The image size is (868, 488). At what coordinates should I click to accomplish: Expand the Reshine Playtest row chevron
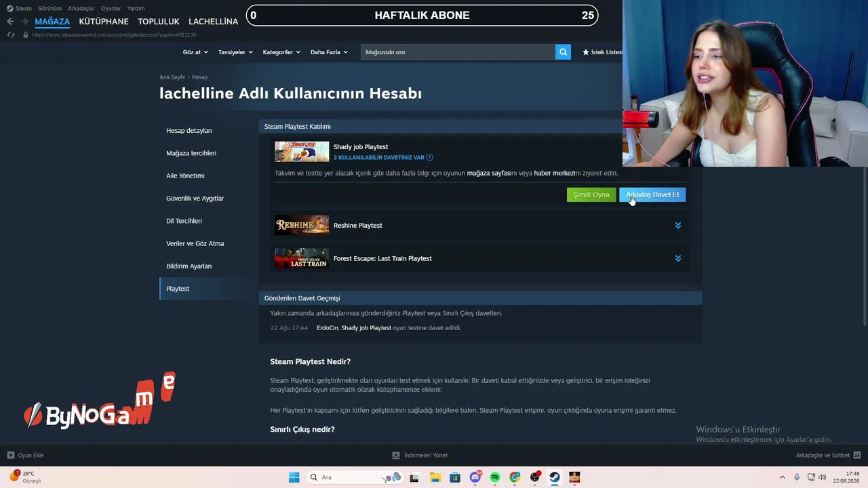pyautogui.click(x=677, y=225)
